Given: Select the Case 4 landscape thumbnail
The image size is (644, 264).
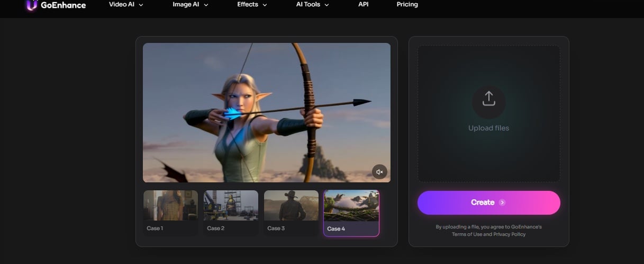Looking at the screenshot, I should pos(351,213).
